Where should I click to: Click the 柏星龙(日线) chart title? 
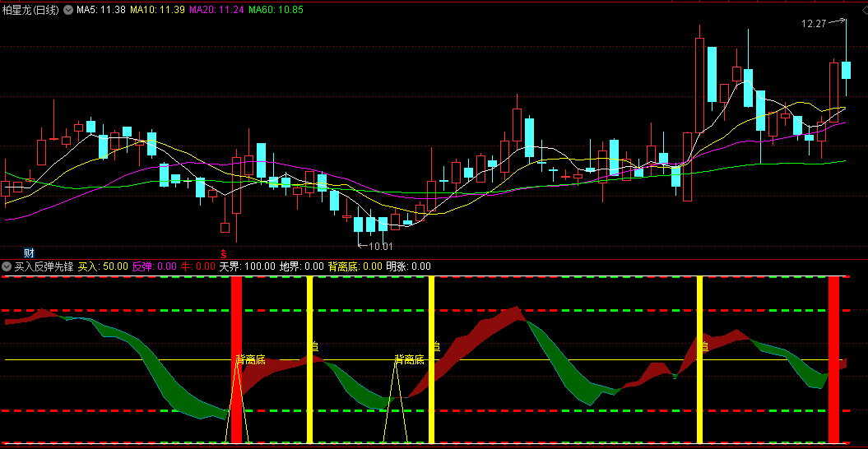point(30,10)
